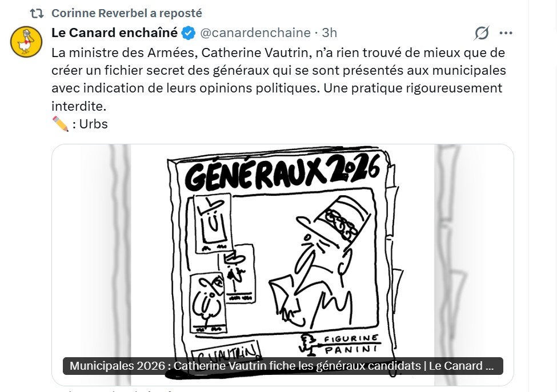Click the pencil emoji before Urbs
This screenshot has height=392, width=557.
[x=61, y=124]
